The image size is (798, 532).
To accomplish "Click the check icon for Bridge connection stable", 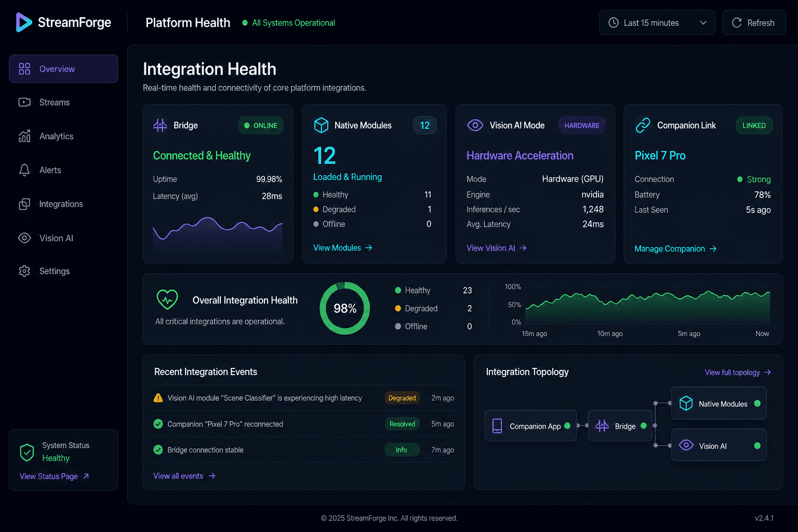I will [x=158, y=450].
